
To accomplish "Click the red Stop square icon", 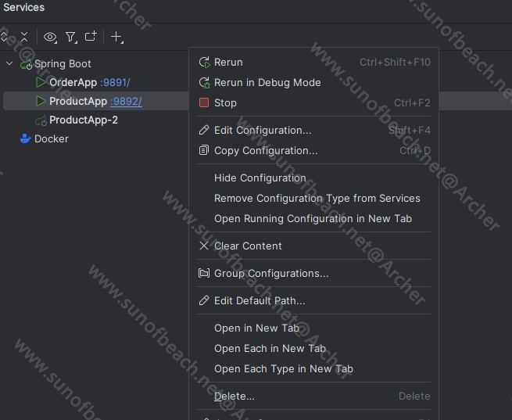I will (204, 102).
